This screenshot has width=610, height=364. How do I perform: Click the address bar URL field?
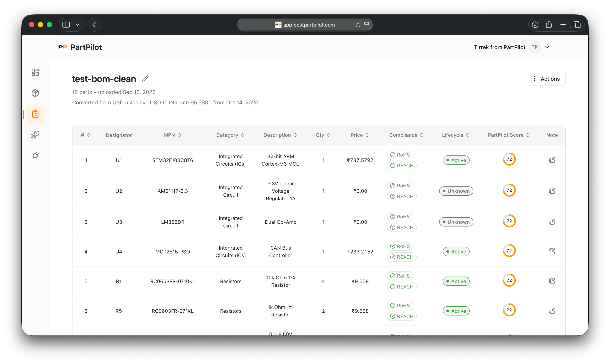click(305, 25)
